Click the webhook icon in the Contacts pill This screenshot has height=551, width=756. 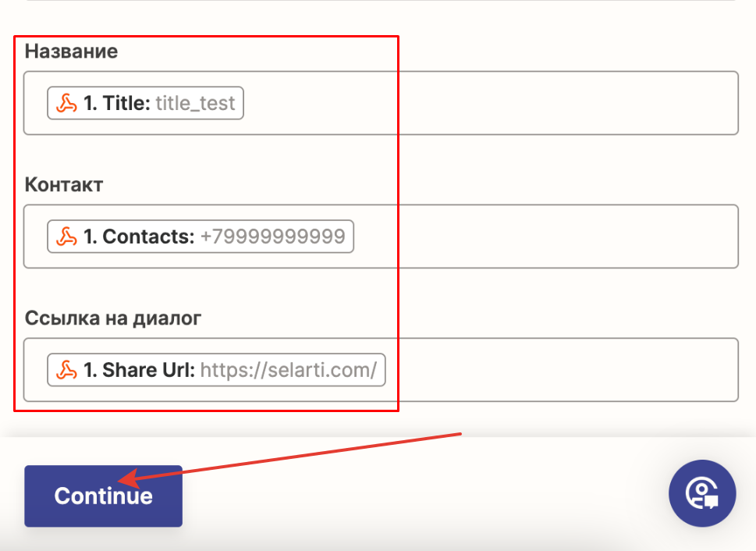point(66,236)
